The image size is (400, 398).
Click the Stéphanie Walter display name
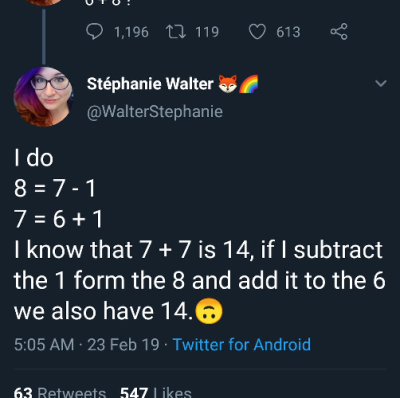[150, 83]
